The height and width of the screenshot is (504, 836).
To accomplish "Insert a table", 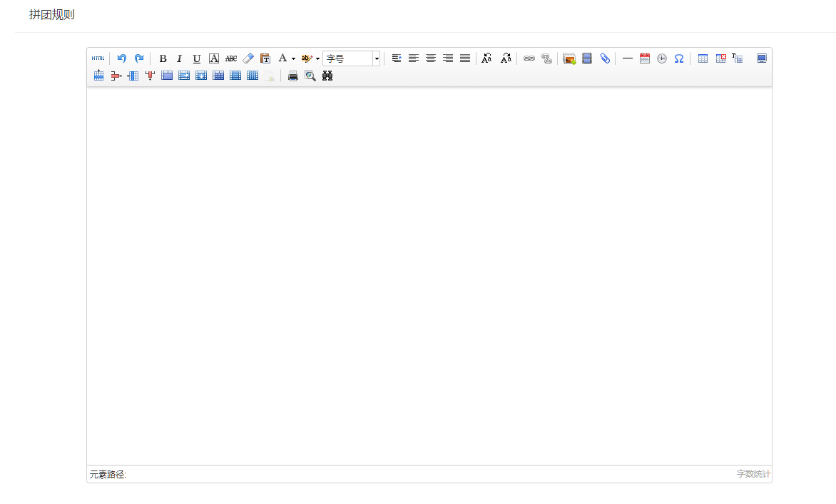I will 703,58.
